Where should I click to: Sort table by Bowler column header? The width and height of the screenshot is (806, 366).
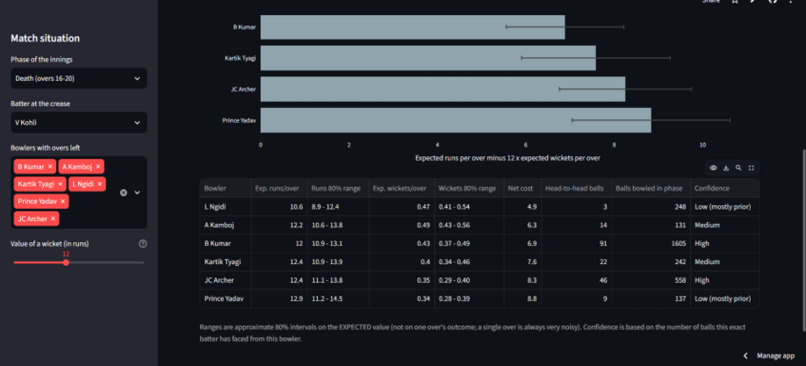point(225,188)
